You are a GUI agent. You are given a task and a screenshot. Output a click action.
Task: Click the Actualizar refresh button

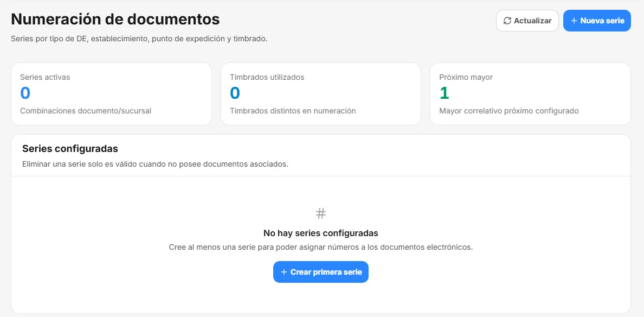coord(527,21)
